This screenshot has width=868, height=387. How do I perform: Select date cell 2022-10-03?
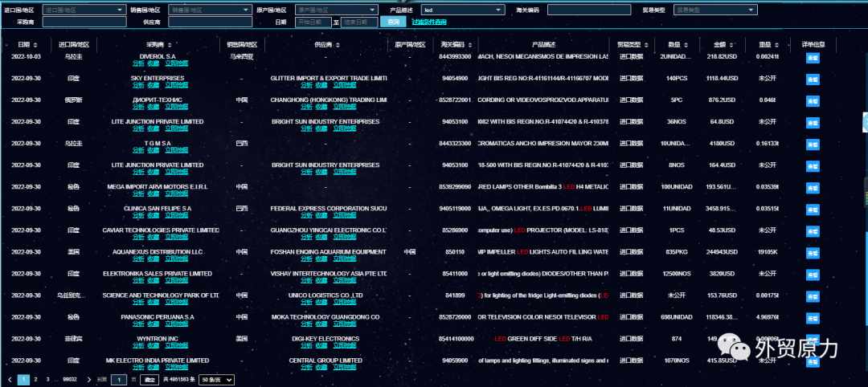(26, 56)
